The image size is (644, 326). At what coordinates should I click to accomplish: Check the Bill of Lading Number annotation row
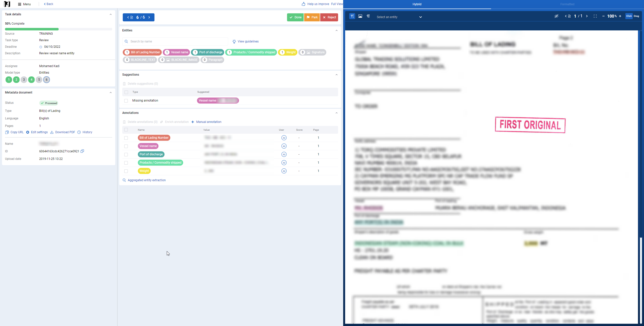[x=126, y=138]
